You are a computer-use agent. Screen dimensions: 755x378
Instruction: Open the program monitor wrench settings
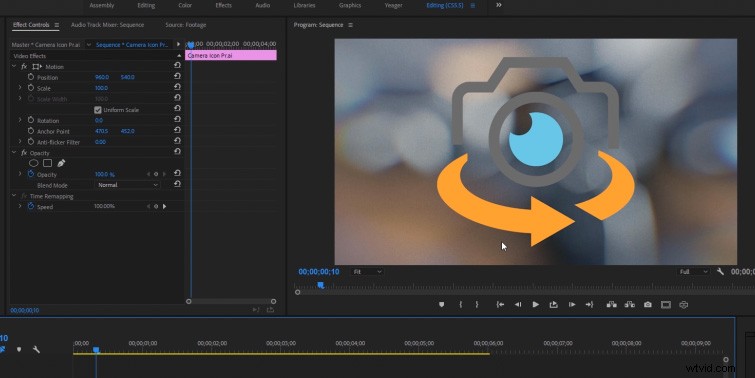click(x=720, y=272)
